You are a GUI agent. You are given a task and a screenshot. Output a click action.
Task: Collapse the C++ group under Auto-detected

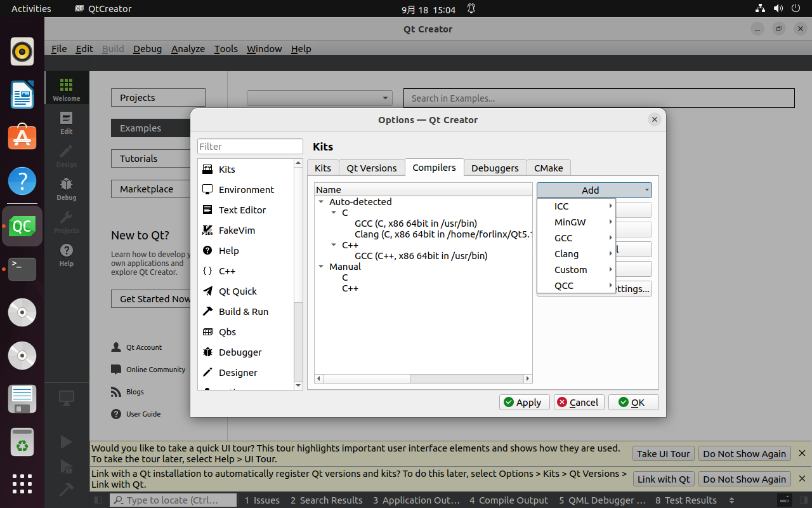[x=334, y=245]
